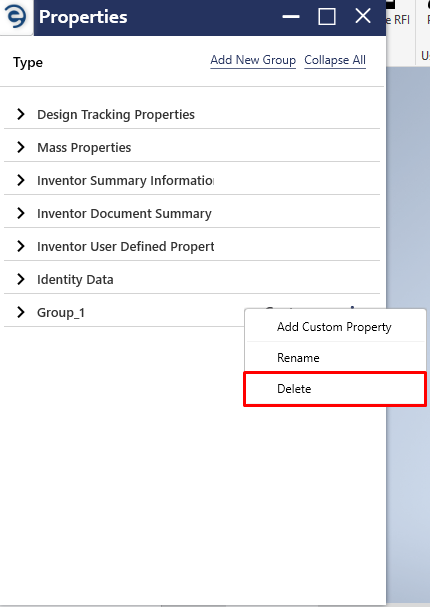Expand chevron beside Mass Properties
This screenshot has width=430, height=607.
coord(21,147)
